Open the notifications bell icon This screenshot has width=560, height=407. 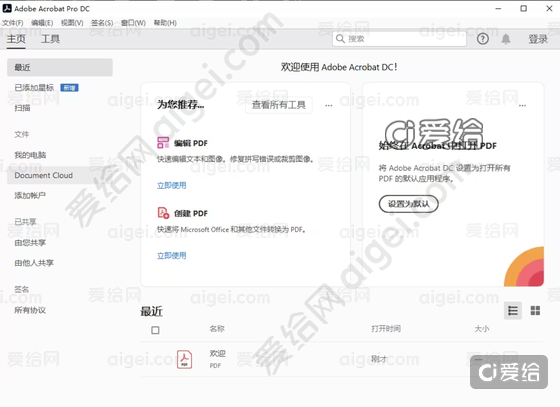click(506, 39)
